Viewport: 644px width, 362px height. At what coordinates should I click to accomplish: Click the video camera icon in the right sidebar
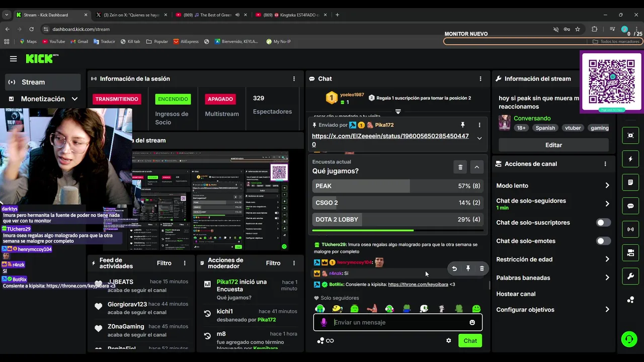pos(630,253)
